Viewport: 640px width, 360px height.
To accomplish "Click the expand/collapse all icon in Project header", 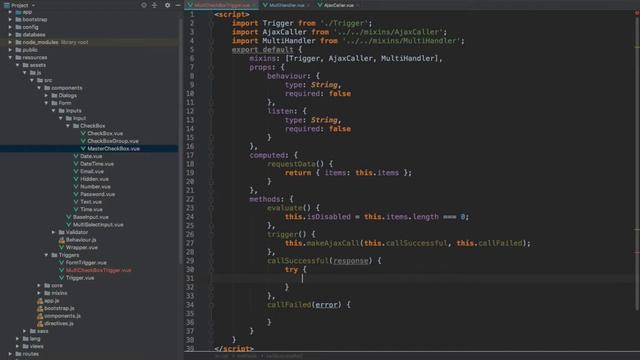I will pyautogui.click(x=154, y=5).
